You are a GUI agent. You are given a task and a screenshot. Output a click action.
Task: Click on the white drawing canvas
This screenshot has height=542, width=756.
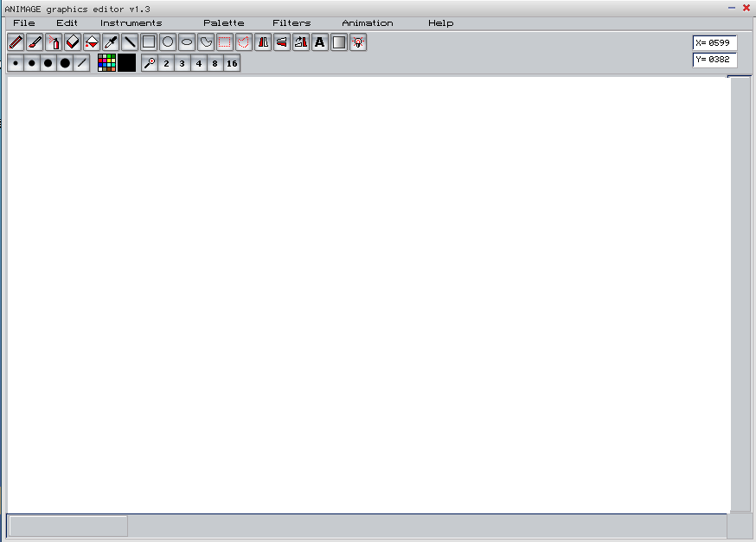pos(368,294)
